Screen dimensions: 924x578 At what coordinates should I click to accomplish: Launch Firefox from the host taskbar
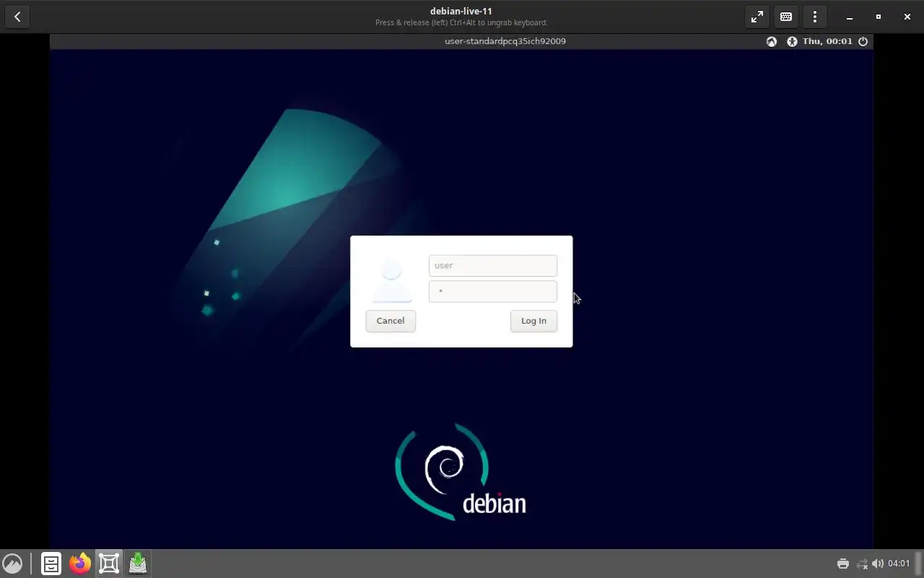(80, 564)
